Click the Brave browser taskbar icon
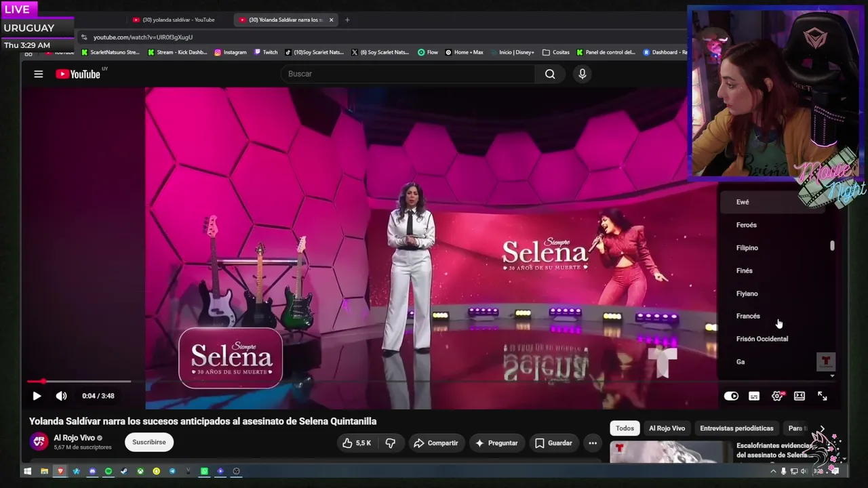 pos(60,471)
